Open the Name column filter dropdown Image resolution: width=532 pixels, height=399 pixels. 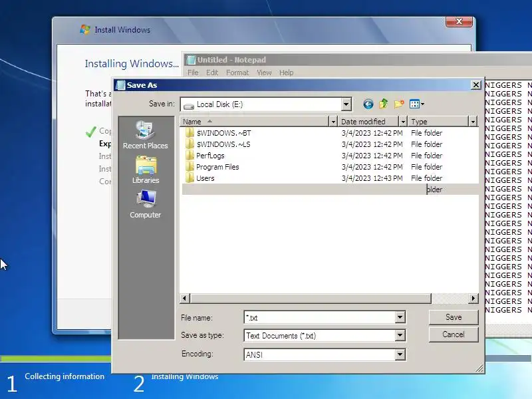pyautogui.click(x=333, y=122)
